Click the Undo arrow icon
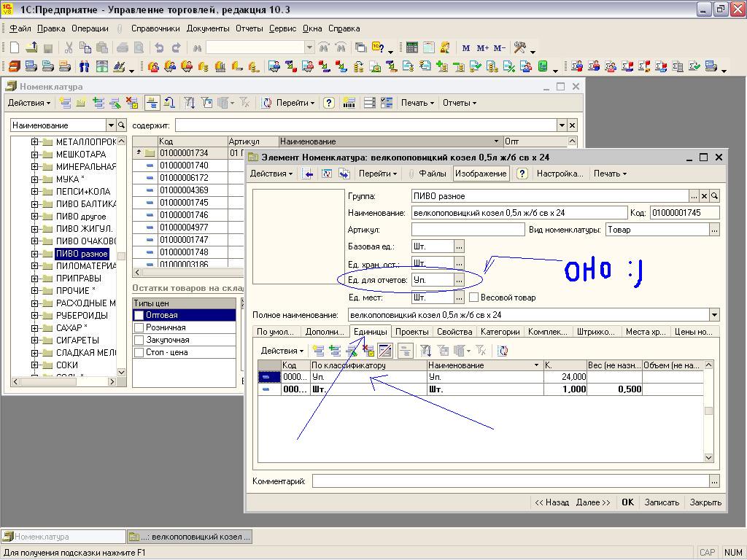Screen dimensions: 747x560 159,47
